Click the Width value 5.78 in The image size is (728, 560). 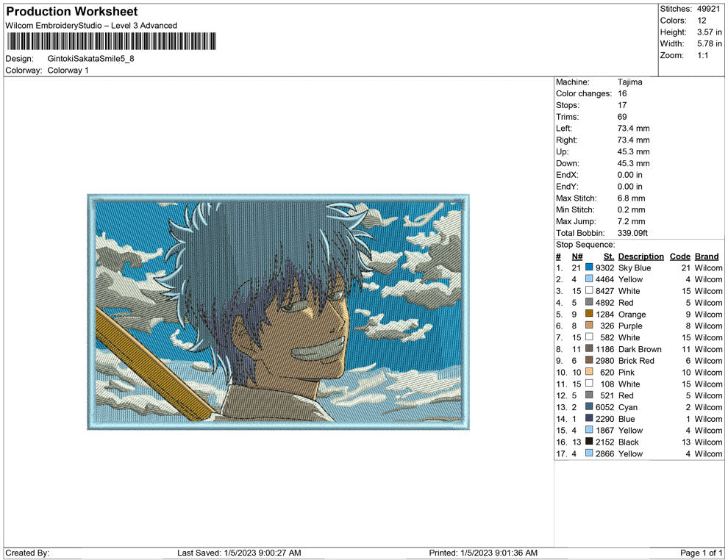click(709, 43)
